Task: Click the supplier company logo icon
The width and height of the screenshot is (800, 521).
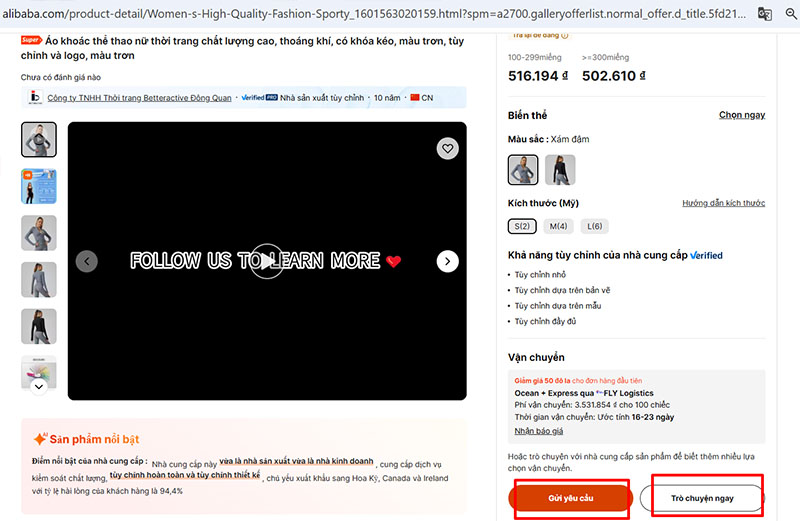Action: coord(35,98)
